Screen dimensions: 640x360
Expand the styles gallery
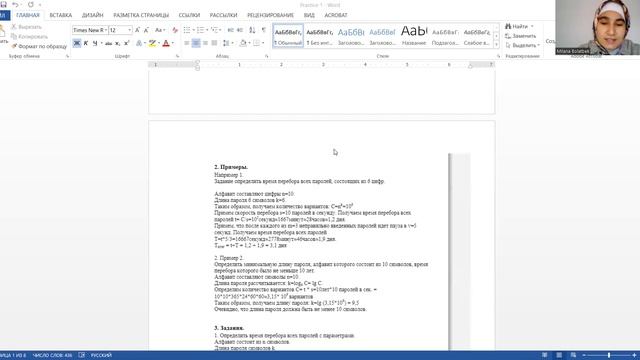point(496,44)
